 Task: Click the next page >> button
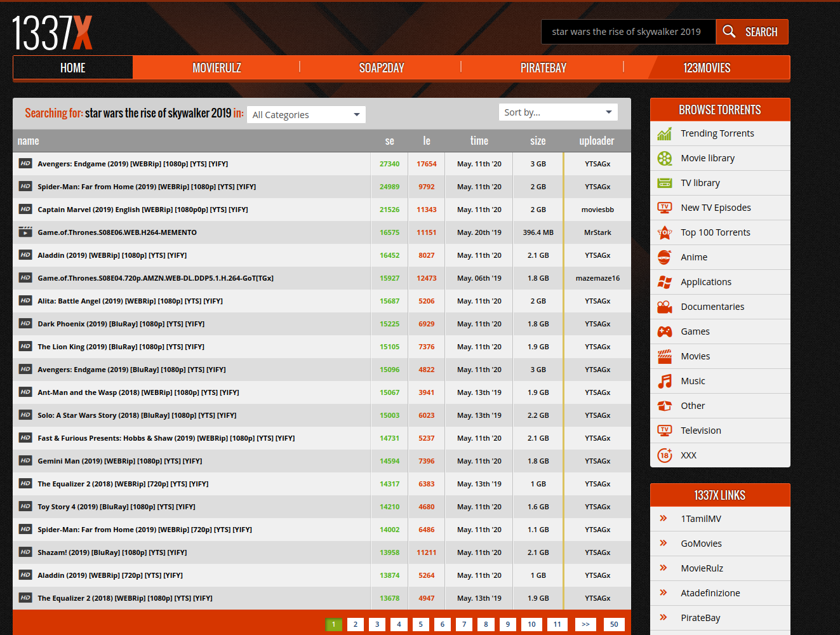pos(585,624)
